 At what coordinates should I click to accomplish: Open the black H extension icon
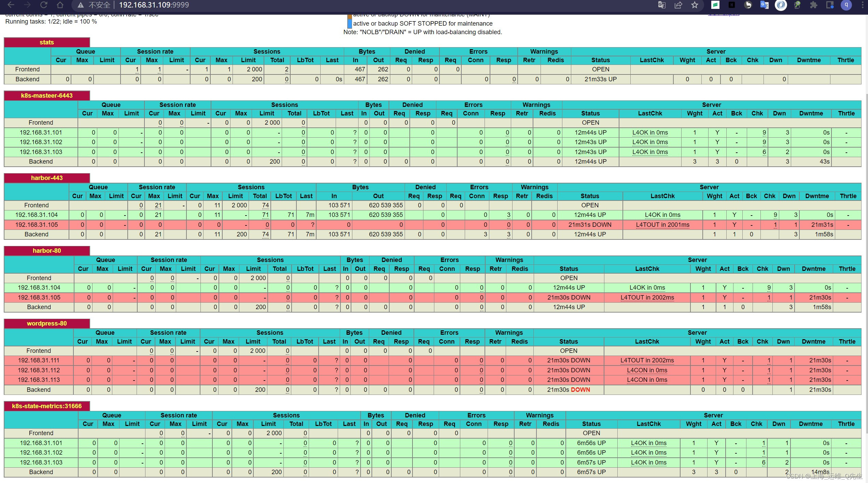coord(732,5)
